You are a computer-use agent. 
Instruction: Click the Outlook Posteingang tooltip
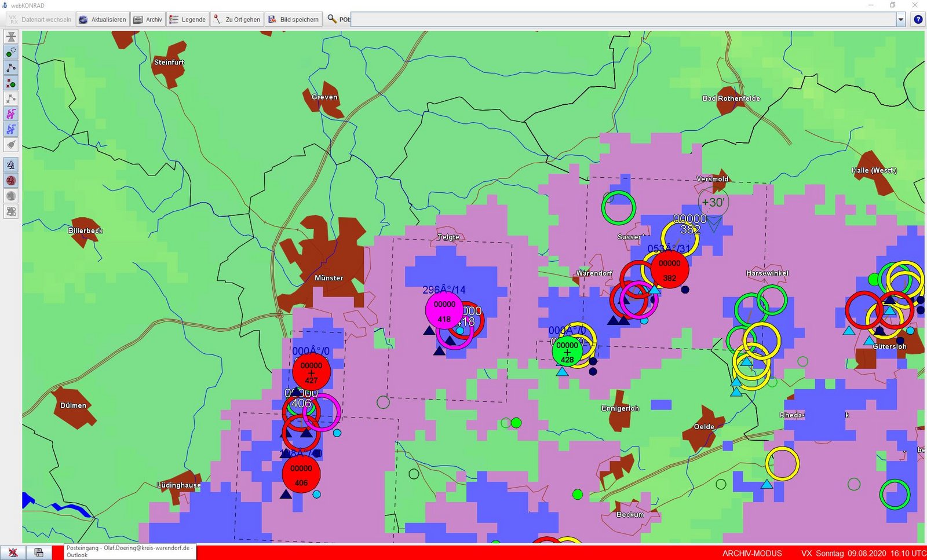click(130, 551)
